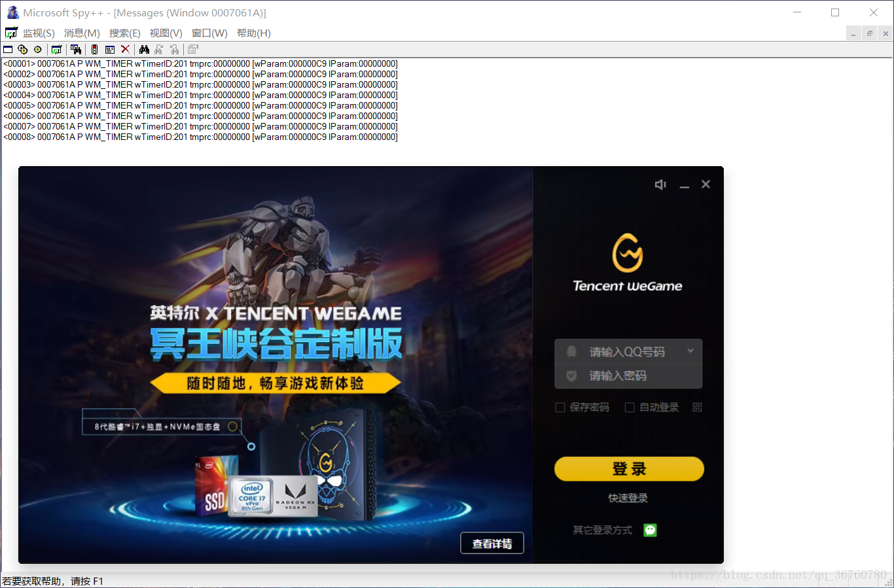Minimize the inner Messages child window
Viewport: 894px width, 588px height.
(853, 33)
